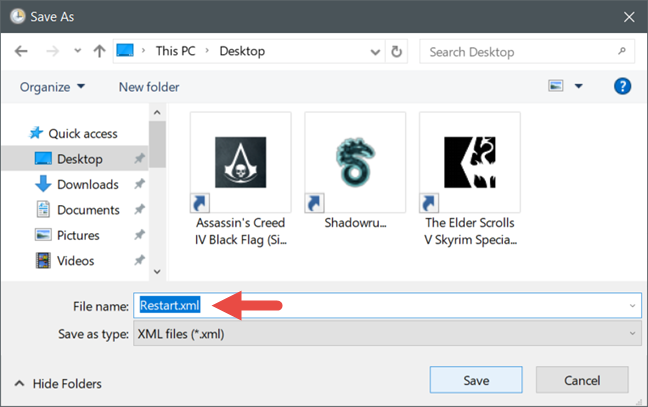
Task: Open the view options dropdown arrow
Action: coord(579,86)
